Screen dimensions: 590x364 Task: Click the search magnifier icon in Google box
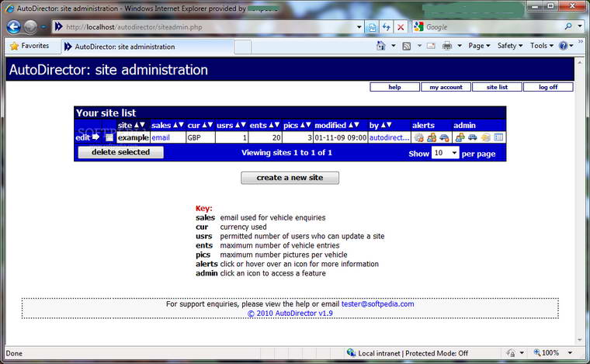coord(568,26)
